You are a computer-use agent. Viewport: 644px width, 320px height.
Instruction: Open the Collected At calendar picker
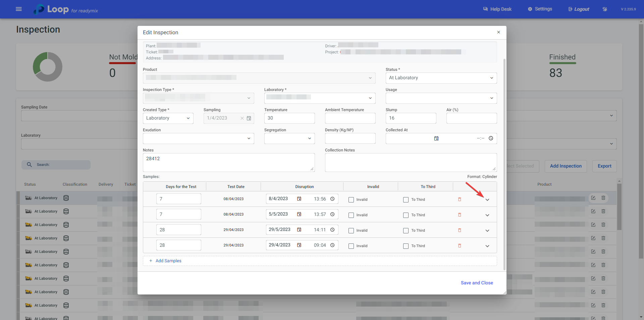(x=436, y=138)
